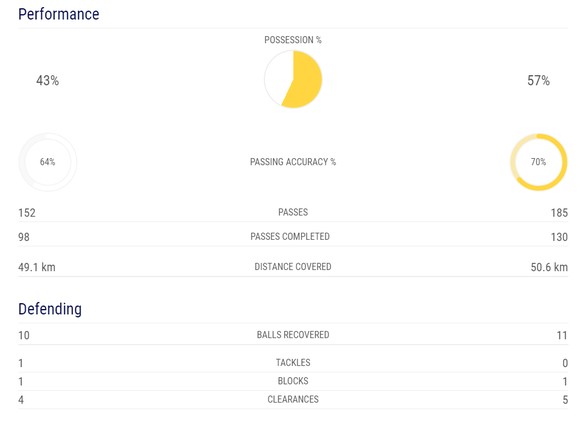Click the 43% possession value
The image size is (582, 421).
(48, 81)
